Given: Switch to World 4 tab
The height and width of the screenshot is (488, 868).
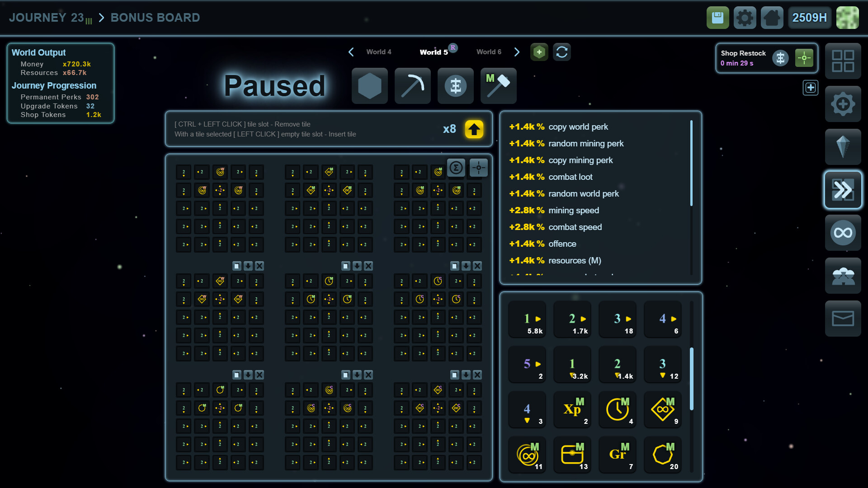Looking at the screenshot, I should (378, 52).
